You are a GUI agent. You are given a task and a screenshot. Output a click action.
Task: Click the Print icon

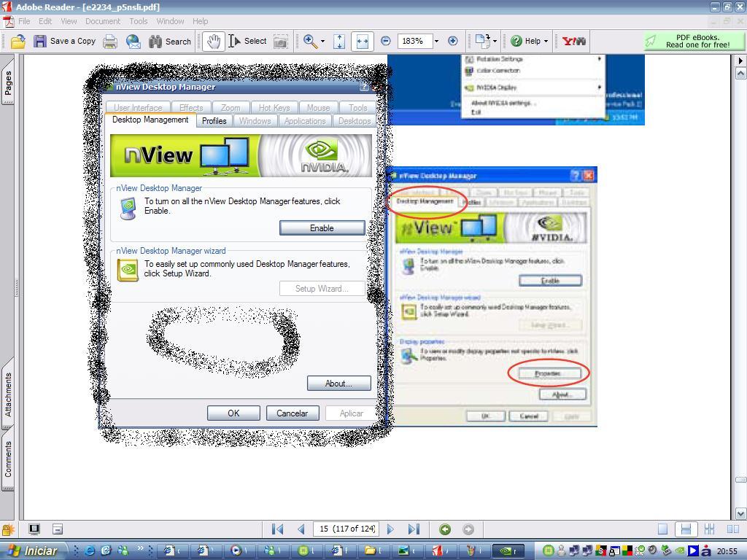point(111,42)
